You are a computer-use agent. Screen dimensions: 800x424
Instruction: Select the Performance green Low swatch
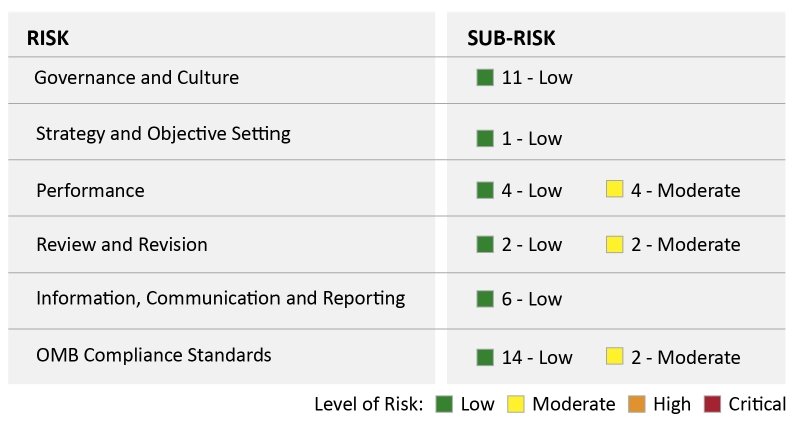[486, 190]
